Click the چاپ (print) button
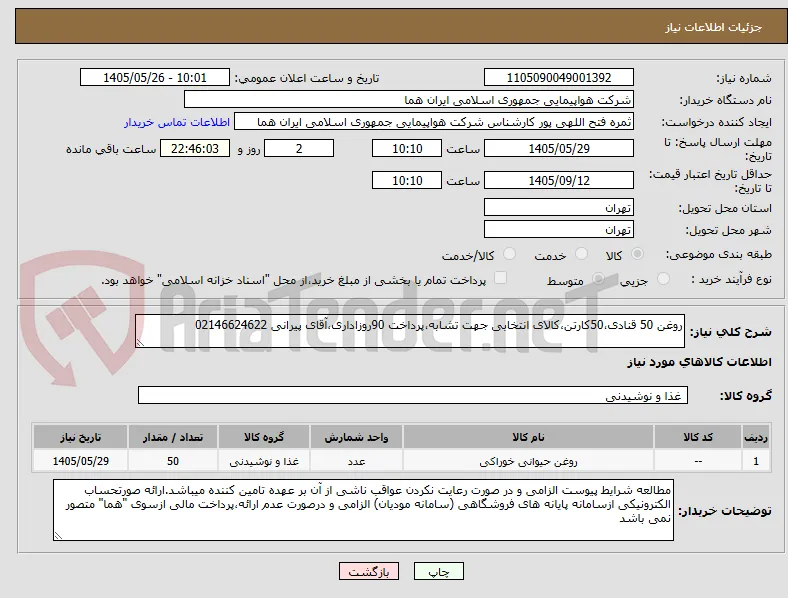Viewport: 788px width, 598px height. (x=438, y=571)
